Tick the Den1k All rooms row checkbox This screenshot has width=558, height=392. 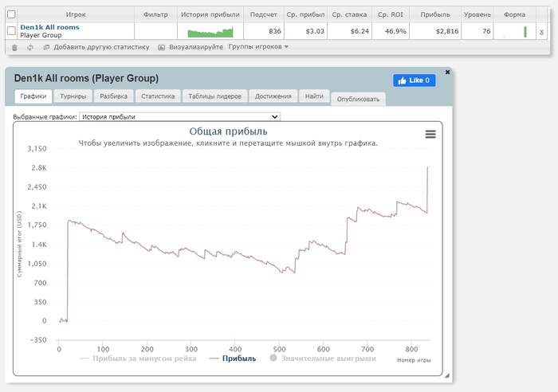tap(11, 31)
